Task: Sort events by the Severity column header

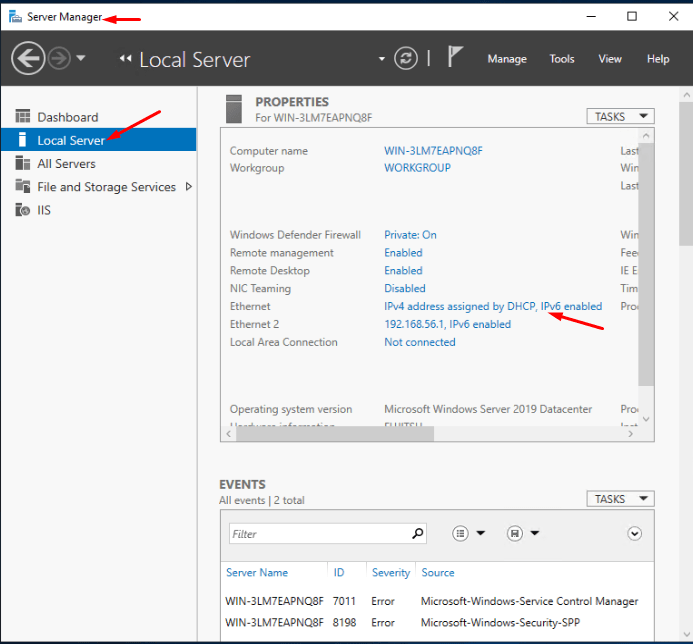Action: [391, 573]
